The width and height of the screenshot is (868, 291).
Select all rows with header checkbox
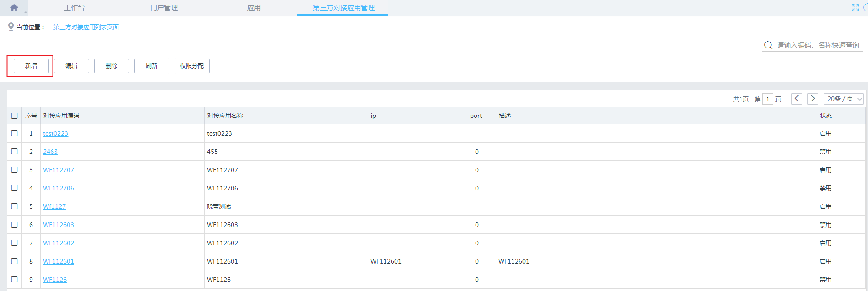click(x=15, y=116)
